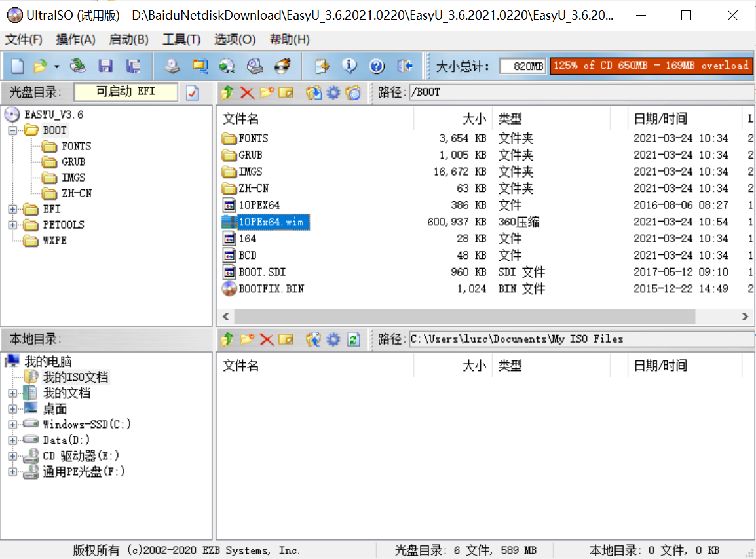Viewport: 756px width, 559px height.
Task: Open the 工具(T) menu
Action: 180,39
